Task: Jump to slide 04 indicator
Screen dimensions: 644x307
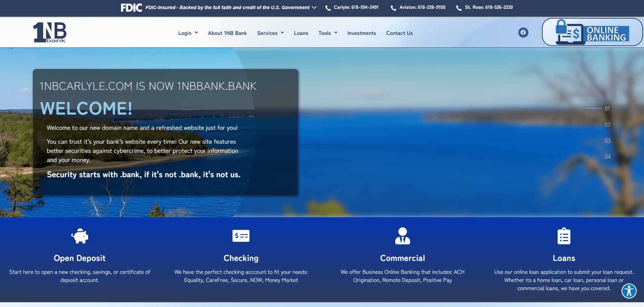Action: point(607,157)
